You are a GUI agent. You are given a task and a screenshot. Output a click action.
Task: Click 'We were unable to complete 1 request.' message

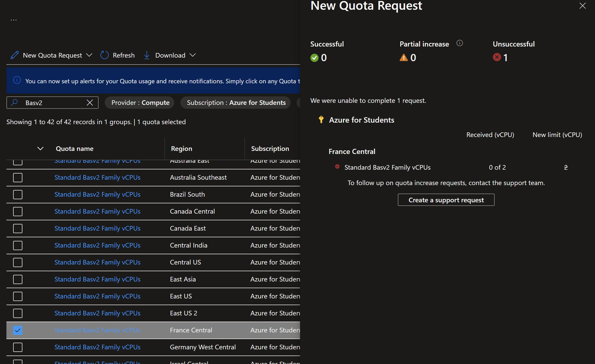[x=368, y=101]
